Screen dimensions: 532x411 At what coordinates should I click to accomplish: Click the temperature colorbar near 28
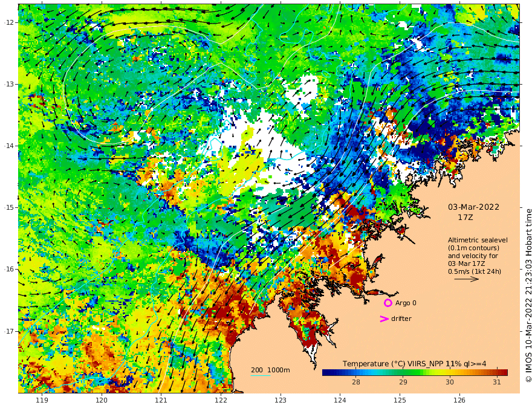pos(356,372)
